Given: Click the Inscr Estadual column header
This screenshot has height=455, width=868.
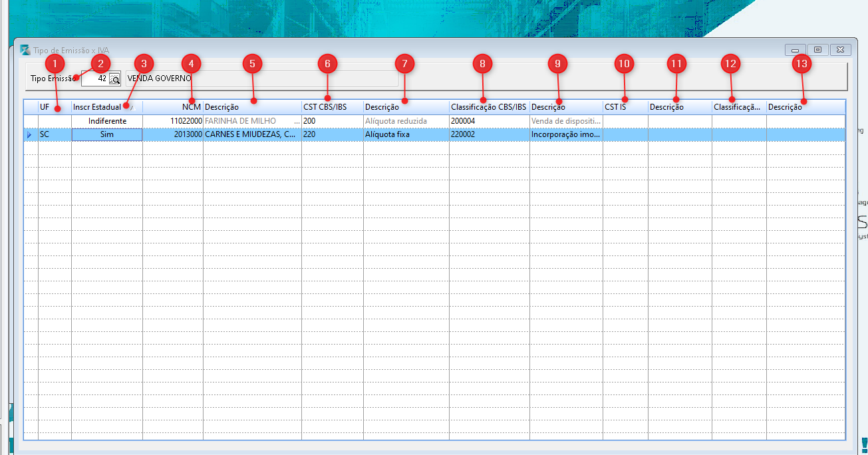Looking at the screenshot, I should click(x=107, y=107).
